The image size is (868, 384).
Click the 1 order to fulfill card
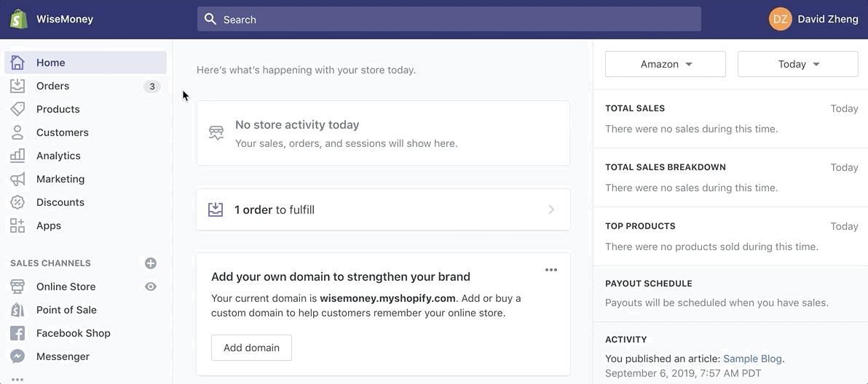[383, 209]
